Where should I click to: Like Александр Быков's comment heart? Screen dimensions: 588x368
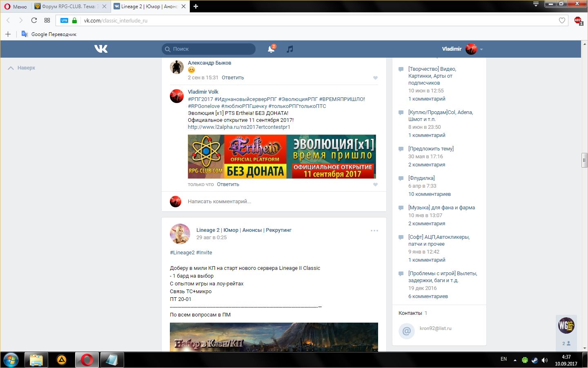(x=375, y=78)
